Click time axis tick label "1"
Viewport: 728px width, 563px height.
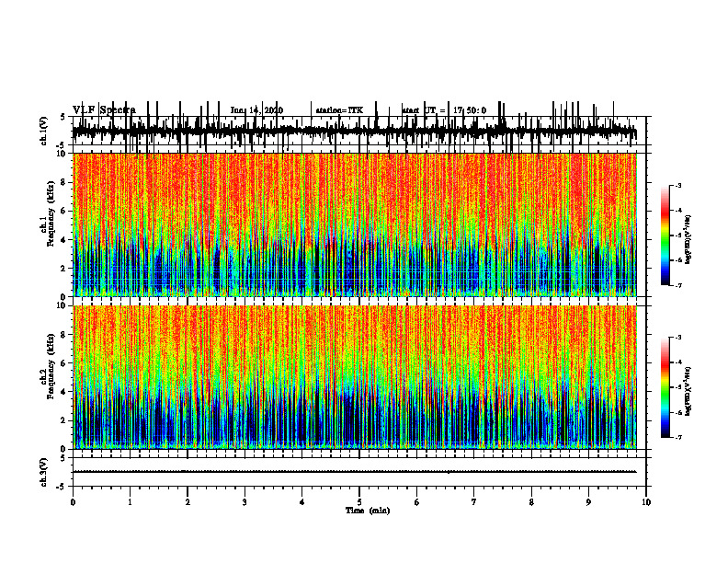(x=130, y=502)
